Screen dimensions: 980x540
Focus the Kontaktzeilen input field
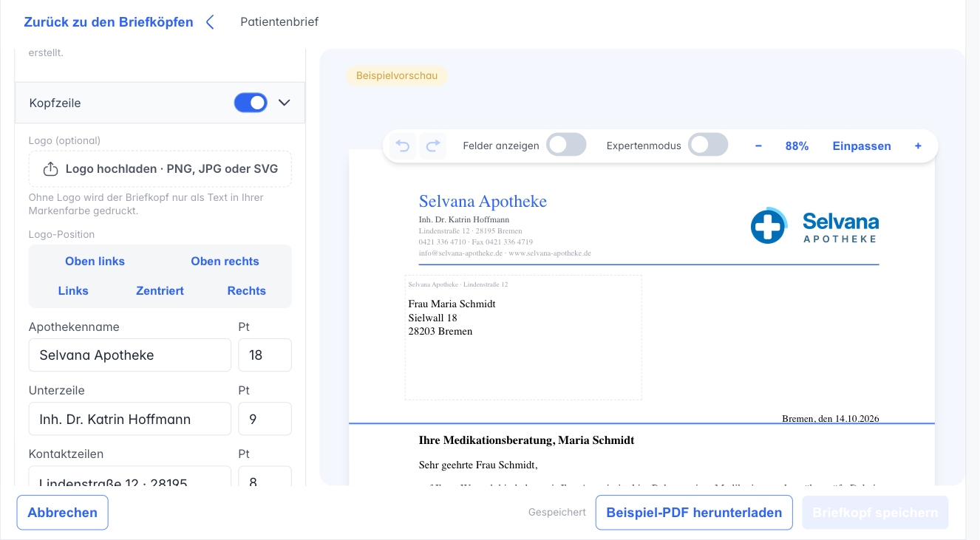(130, 476)
